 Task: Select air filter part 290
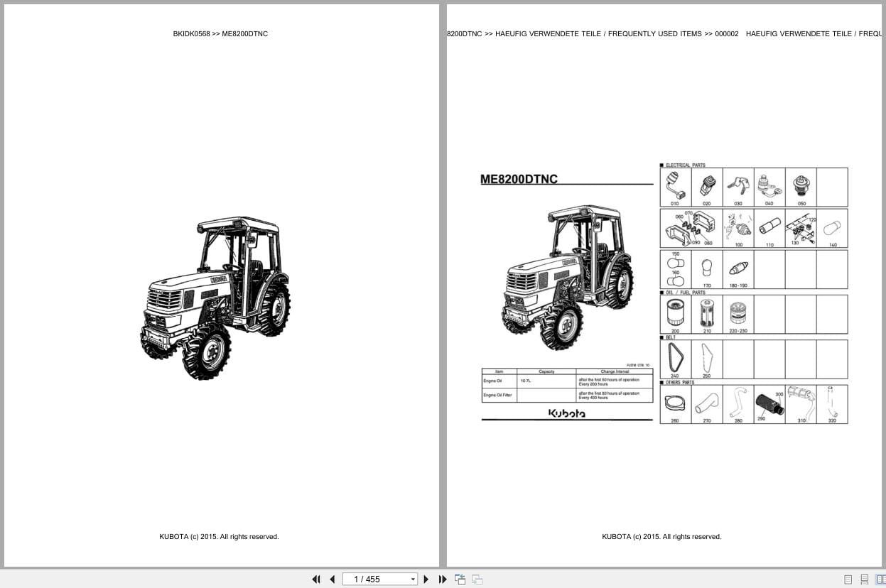click(x=769, y=405)
